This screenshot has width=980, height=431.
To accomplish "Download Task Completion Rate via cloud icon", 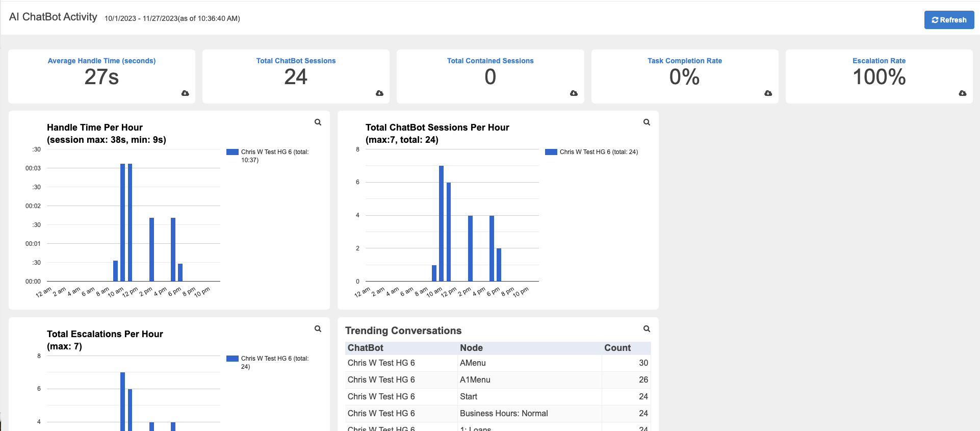I will click(x=768, y=93).
